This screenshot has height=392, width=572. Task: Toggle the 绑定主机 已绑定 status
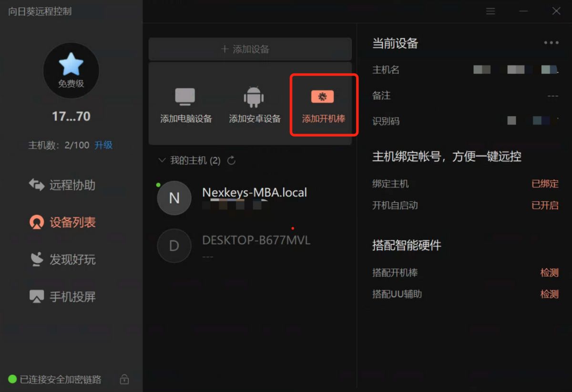tap(545, 184)
